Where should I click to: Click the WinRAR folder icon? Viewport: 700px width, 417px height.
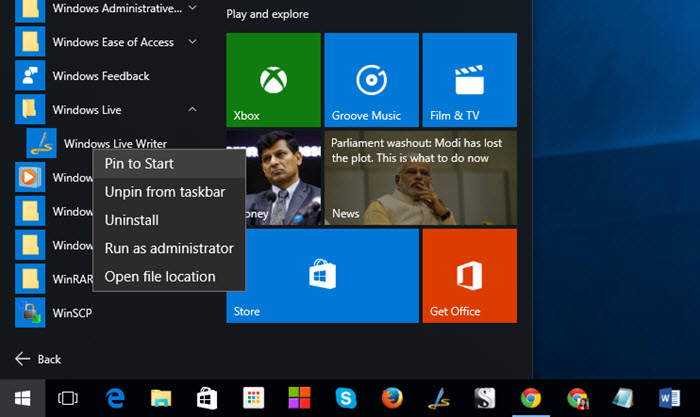point(30,279)
